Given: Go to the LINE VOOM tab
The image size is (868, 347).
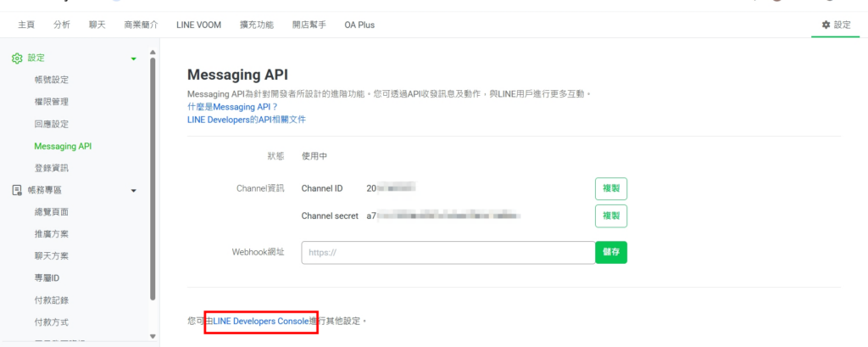Looking at the screenshot, I should 198,25.
